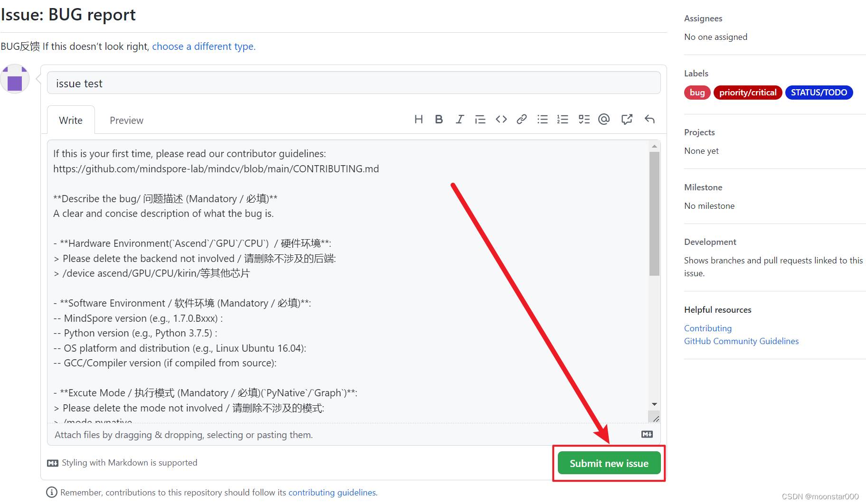Open the Assignees section

coord(703,19)
